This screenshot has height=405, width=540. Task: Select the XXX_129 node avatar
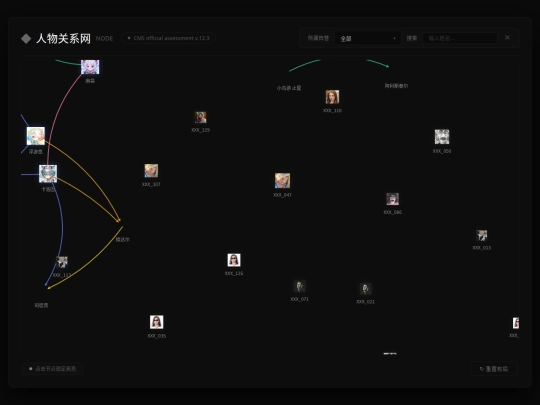pos(200,117)
